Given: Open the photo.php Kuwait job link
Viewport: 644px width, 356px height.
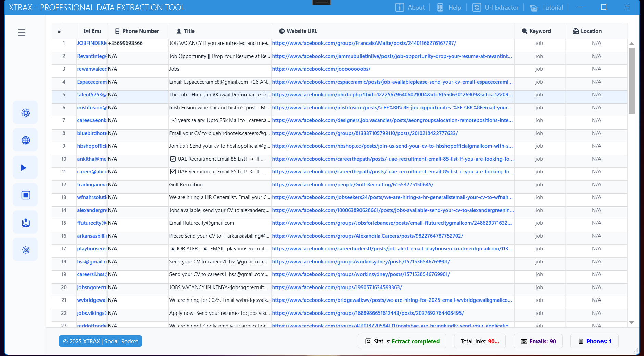Looking at the screenshot, I should point(392,95).
